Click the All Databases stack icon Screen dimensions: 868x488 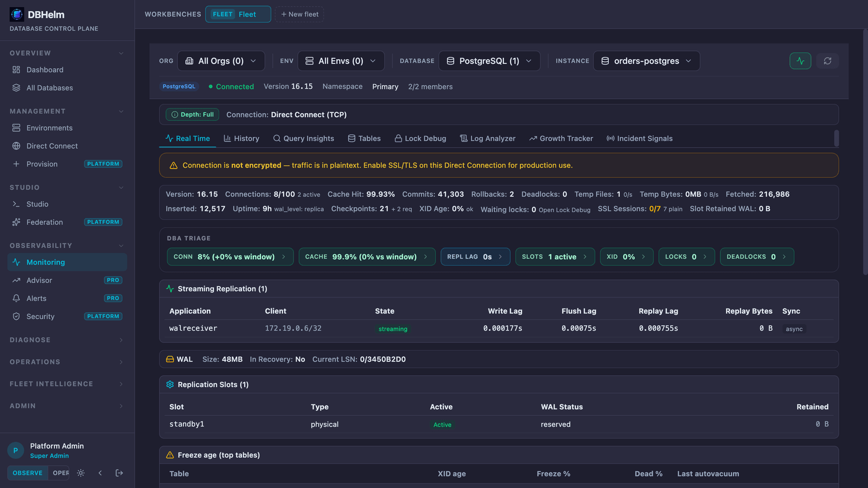coord(16,88)
